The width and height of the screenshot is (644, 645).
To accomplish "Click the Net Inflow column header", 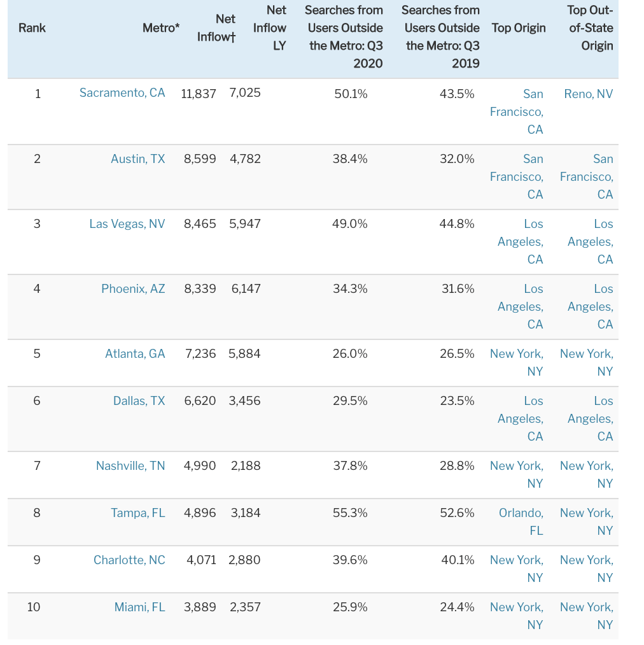I will coord(216,28).
